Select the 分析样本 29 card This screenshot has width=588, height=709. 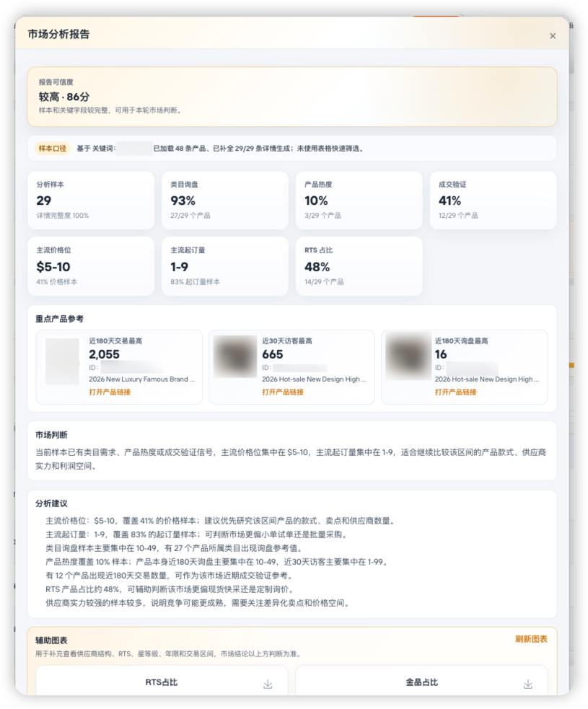(91, 200)
